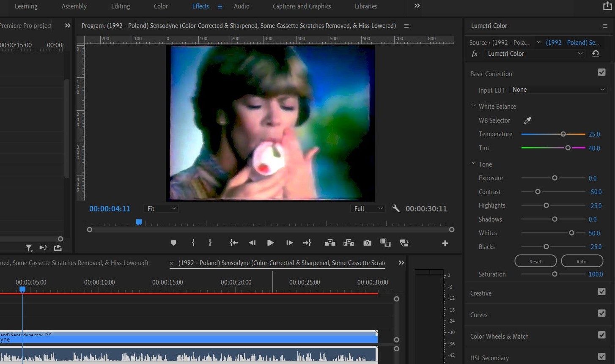Open the Program monitor panel menu
The height and width of the screenshot is (364, 615).
pos(406,26)
